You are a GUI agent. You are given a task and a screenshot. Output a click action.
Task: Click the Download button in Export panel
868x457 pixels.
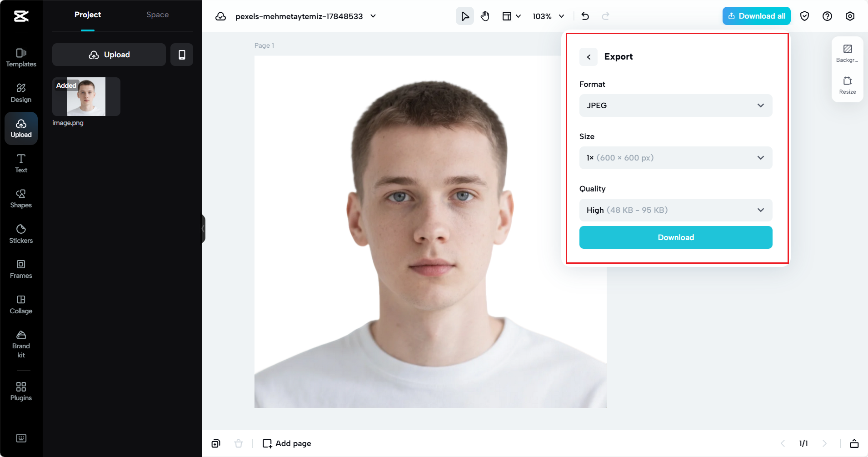[x=676, y=237]
